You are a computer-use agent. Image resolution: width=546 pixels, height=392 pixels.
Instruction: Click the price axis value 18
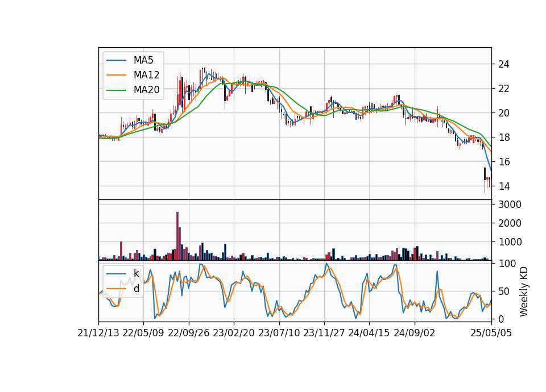503,137
